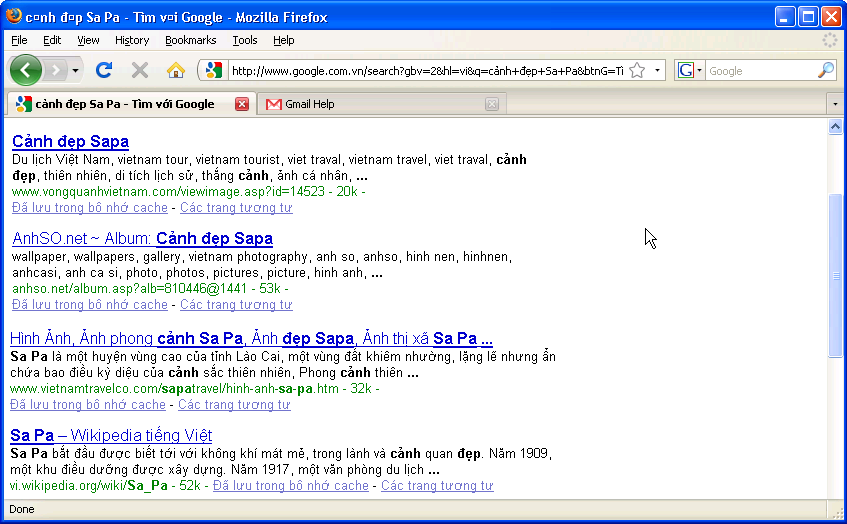Open the 'Cảnh đẹp Sapa' result link
This screenshot has width=847, height=524.
point(71,142)
